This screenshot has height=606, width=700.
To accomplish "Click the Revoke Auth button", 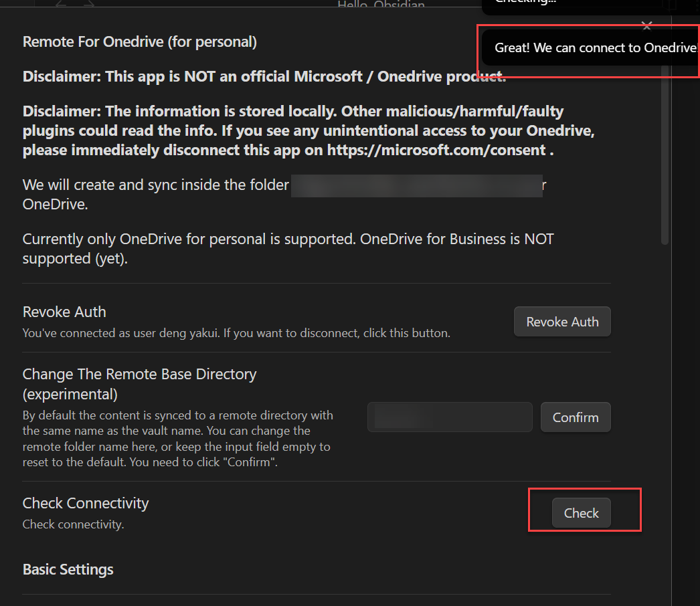I will pyautogui.click(x=562, y=321).
